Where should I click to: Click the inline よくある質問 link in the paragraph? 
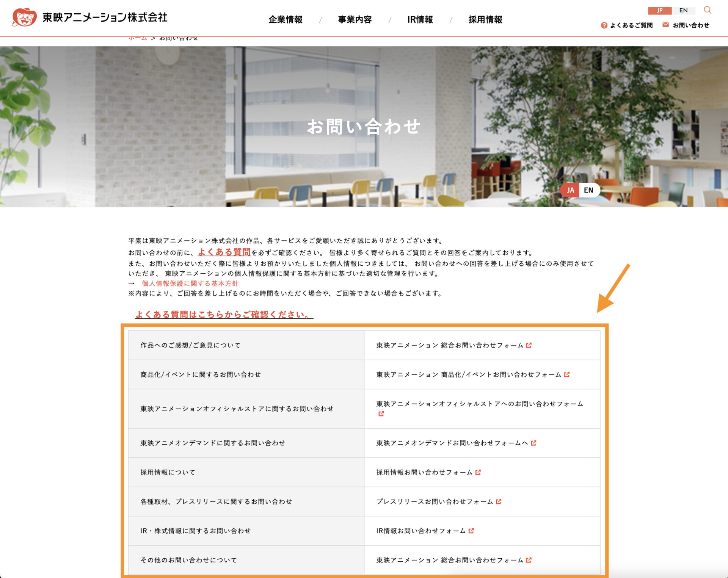coord(224,252)
